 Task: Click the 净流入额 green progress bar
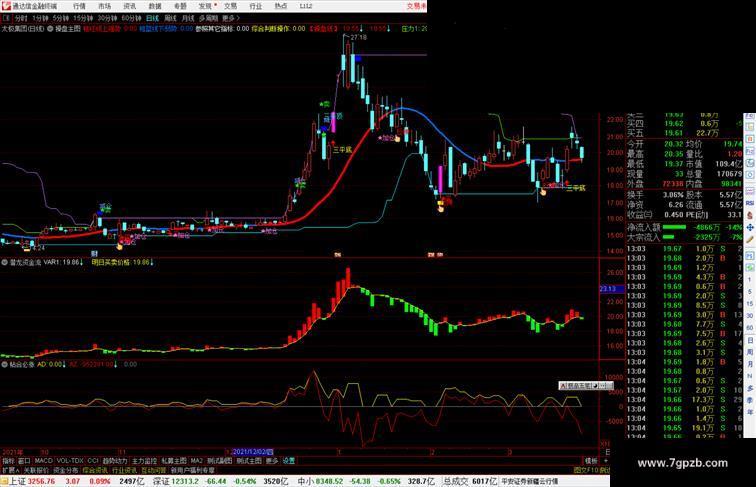pyautogui.click(x=674, y=227)
